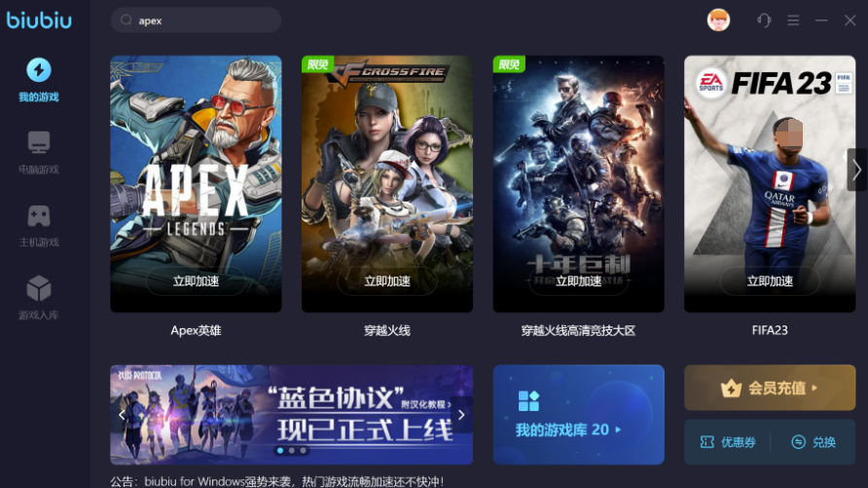Select 电脑游戏 monitor icon
Screen dimensions: 868x488
39,142
